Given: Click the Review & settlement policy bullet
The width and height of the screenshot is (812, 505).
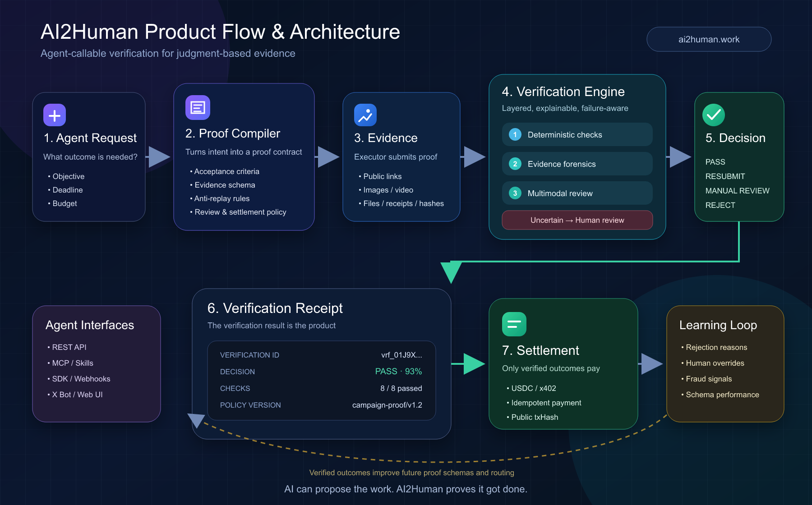Looking at the screenshot, I should click(x=238, y=212).
